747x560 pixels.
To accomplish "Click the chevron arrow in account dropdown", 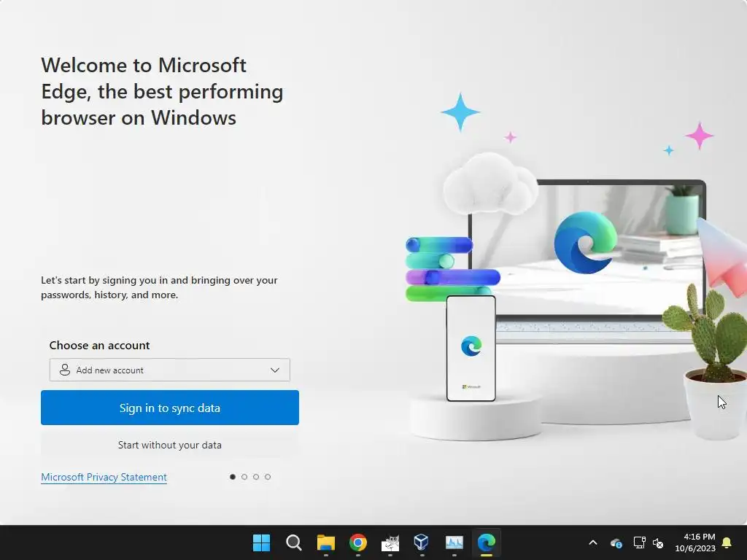I will (275, 370).
